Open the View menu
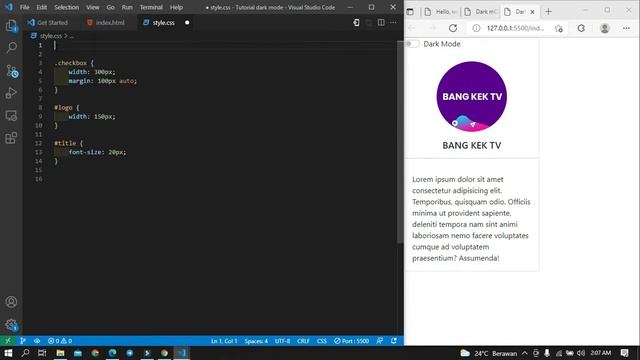The image size is (640, 360). point(93,7)
